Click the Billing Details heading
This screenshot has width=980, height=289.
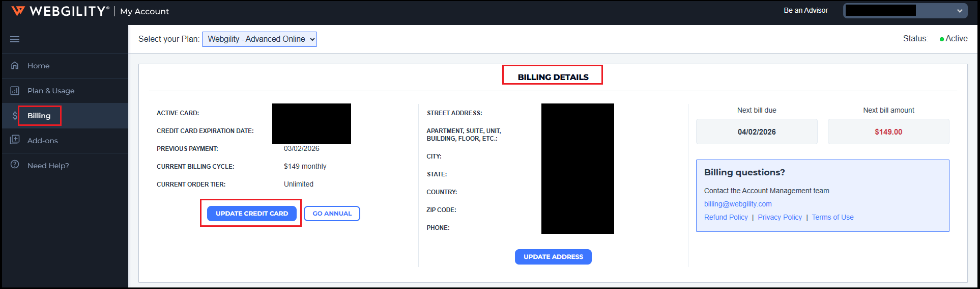coord(553,77)
